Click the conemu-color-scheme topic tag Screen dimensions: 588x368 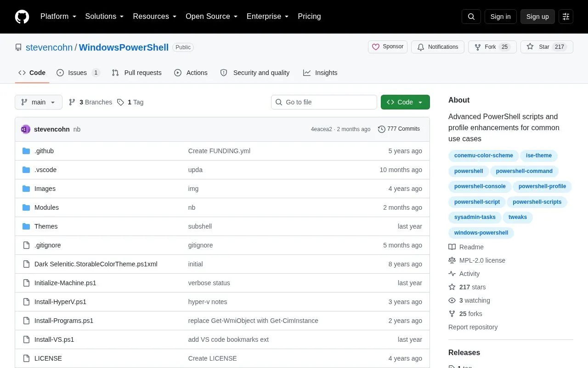(483, 155)
